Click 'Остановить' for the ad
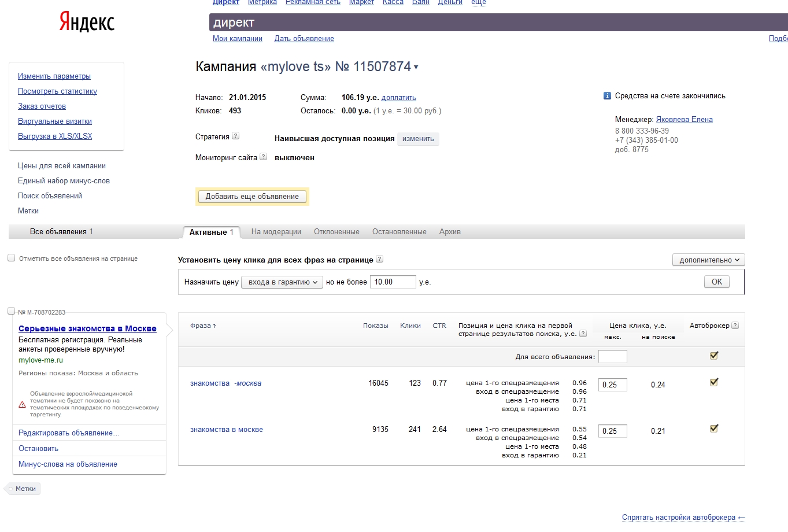Viewport: 788px width, 532px height. (x=38, y=449)
